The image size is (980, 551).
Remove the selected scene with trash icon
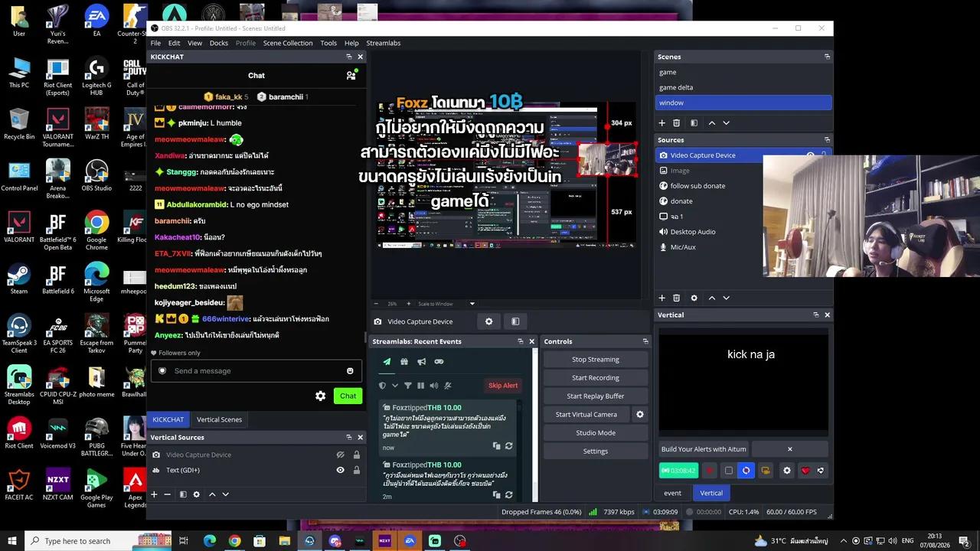point(677,123)
